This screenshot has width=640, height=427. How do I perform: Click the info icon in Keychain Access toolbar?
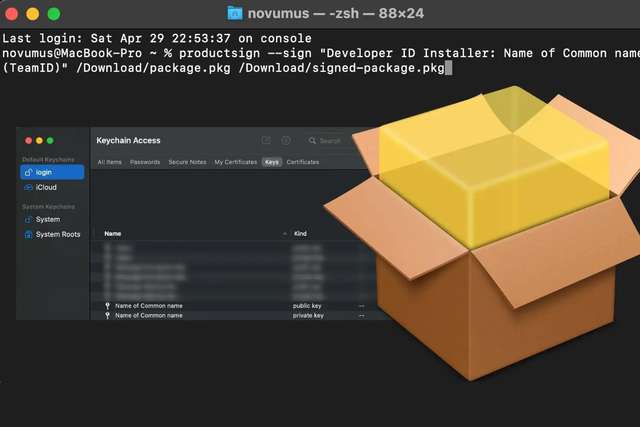pyautogui.click(x=286, y=141)
